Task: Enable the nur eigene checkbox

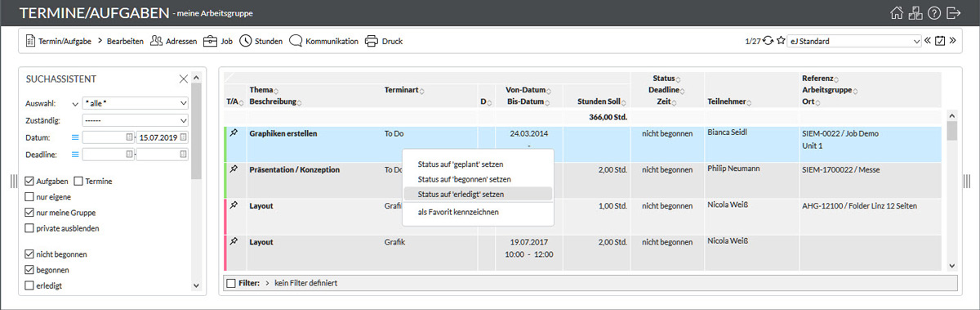Action: point(30,196)
